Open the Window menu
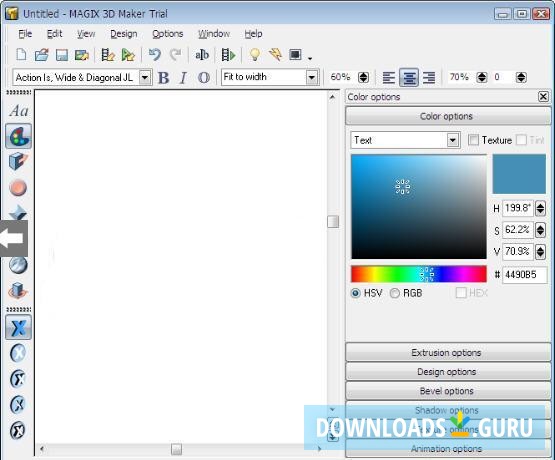 [x=214, y=34]
